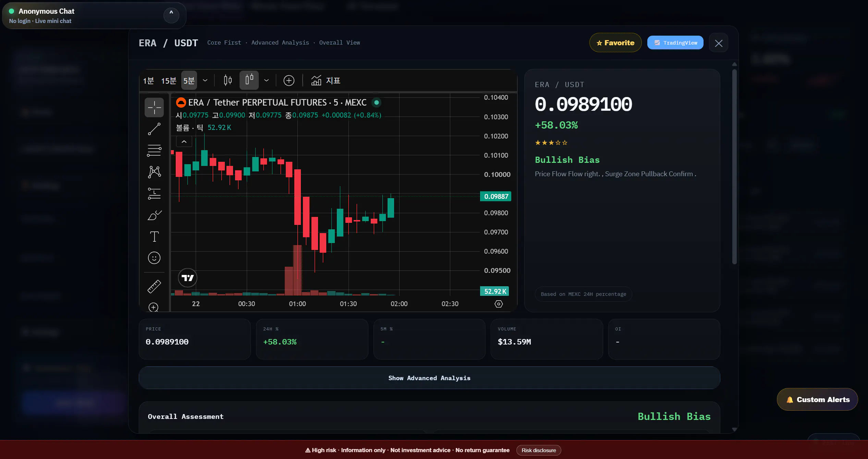Click the VOLUME $13.59M card

click(547, 339)
